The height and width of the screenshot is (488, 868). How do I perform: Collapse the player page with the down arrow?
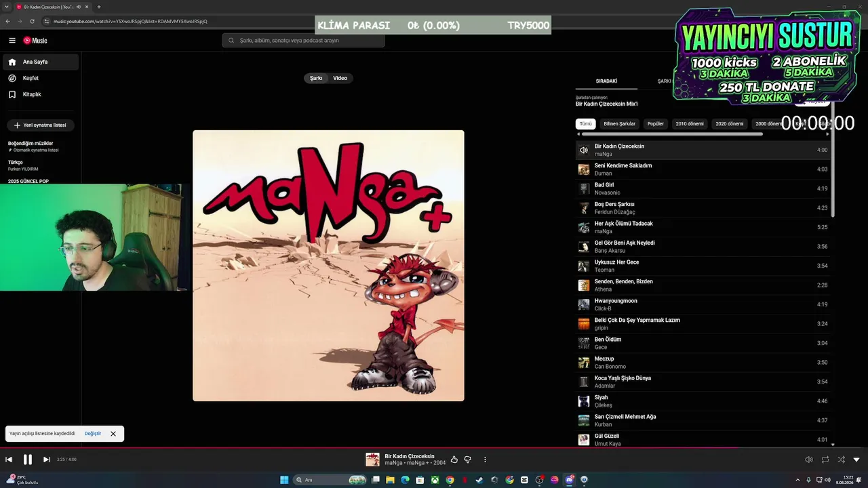point(856,460)
